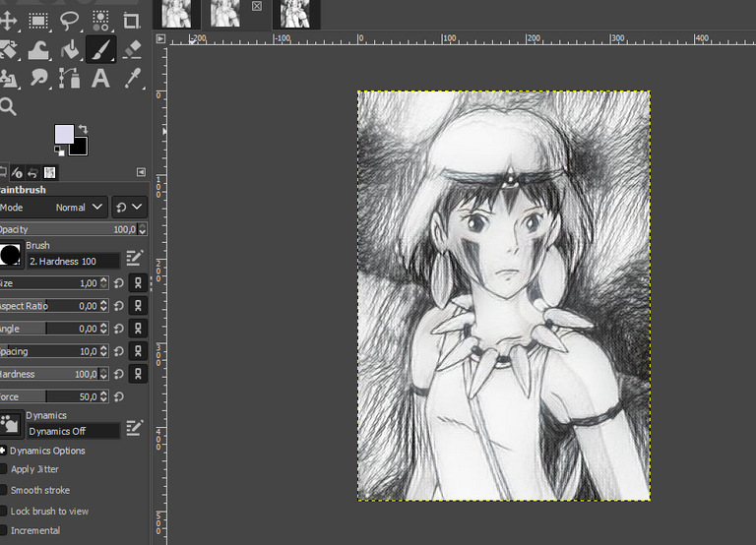Edit the current brush
Image resolution: width=756 pixels, height=545 pixels.
[135, 258]
